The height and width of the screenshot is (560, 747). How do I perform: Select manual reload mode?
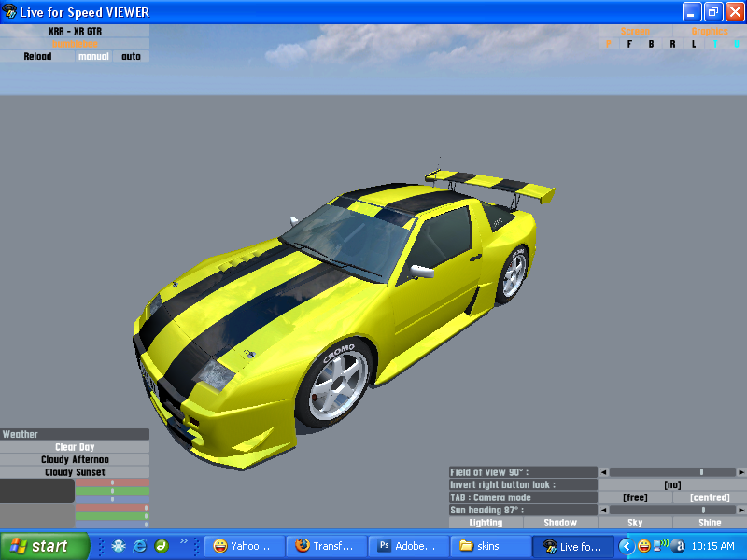pos(93,56)
